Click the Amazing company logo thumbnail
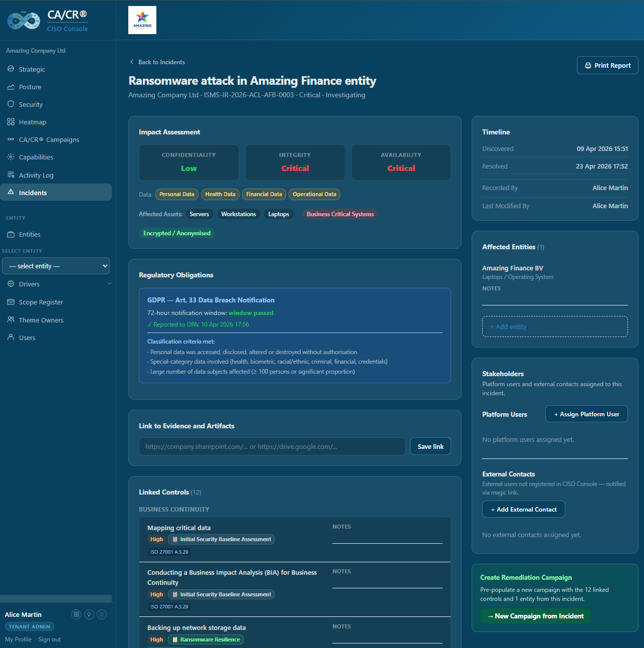Viewport: 644px width, 648px height. click(142, 20)
